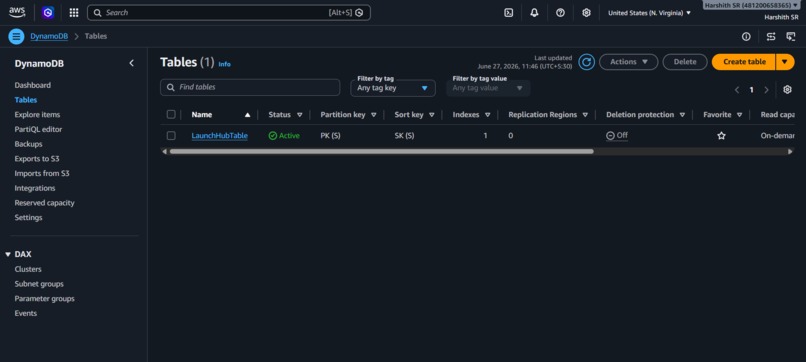The height and width of the screenshot is (362, 806).
Task: Open the LaunchHubTable link
Action: pos(219,136)
